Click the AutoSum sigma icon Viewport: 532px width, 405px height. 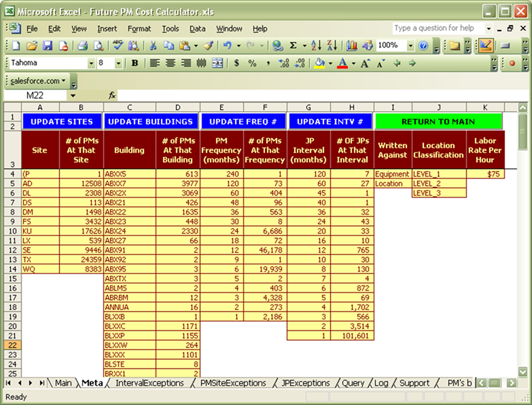point(293,45)
